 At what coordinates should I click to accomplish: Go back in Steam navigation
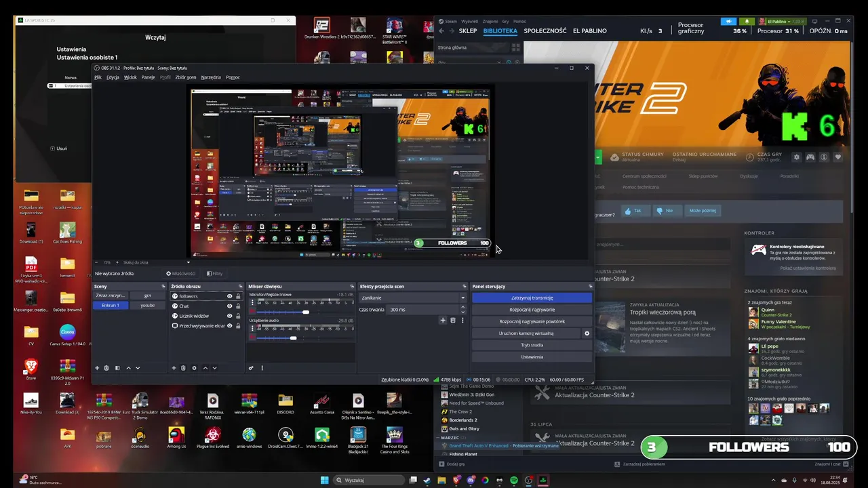(x=441, y=31)
